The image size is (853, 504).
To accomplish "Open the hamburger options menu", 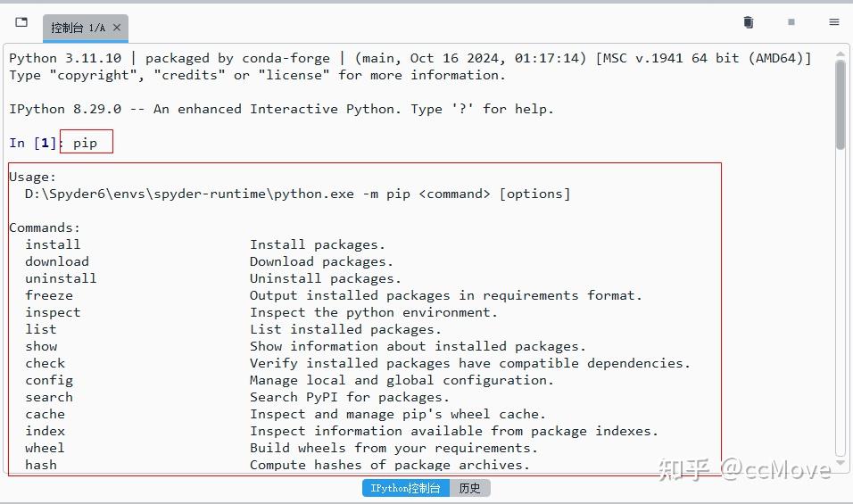I will point(834,22).
